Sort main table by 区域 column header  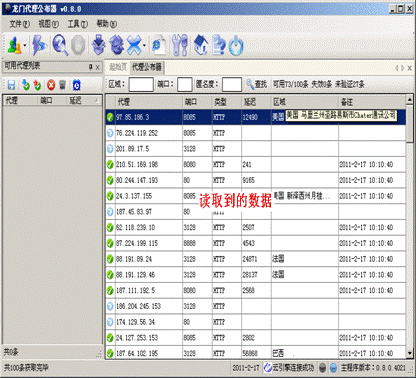click(305, 102)
